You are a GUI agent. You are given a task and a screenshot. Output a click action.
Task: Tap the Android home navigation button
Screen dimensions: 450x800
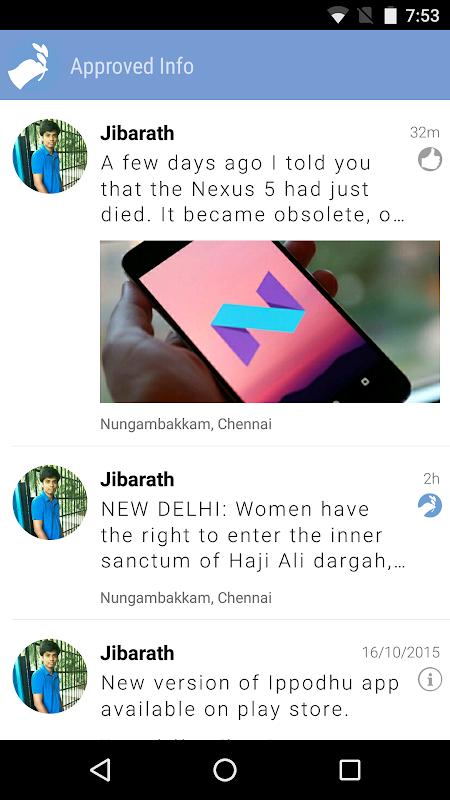225,769
